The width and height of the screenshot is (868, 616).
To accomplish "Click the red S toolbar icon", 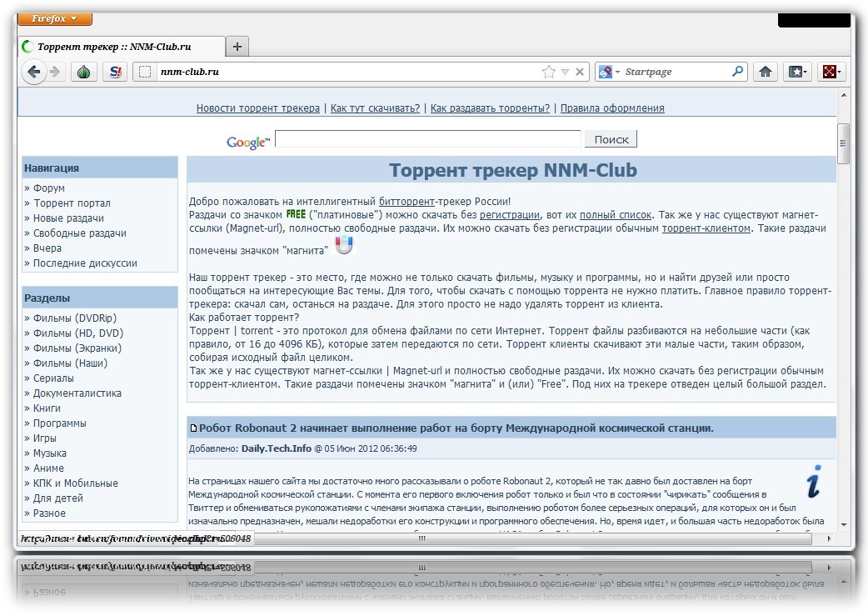I will tap(114, 72).
